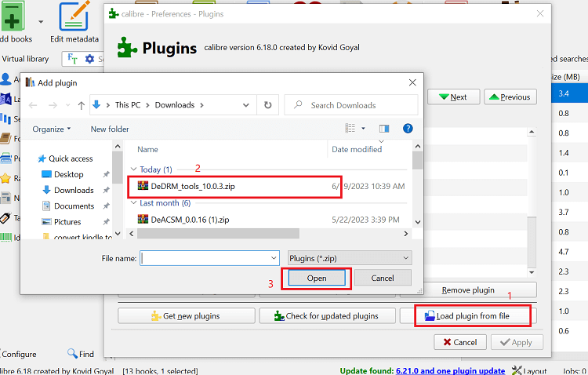Sort by Name column header

147,149
